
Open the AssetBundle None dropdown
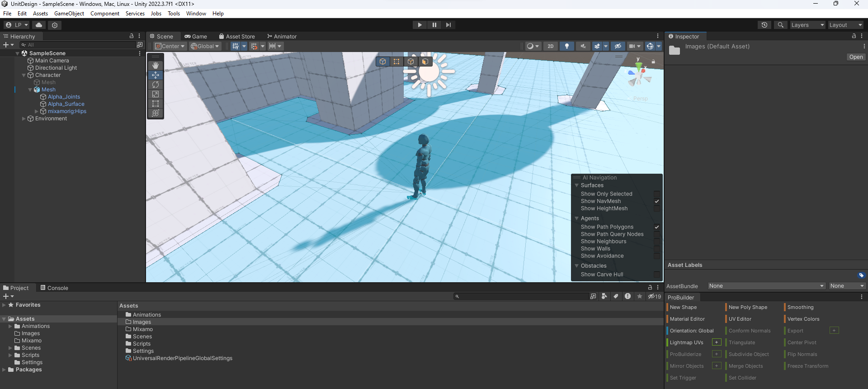[x=767, y=286]
